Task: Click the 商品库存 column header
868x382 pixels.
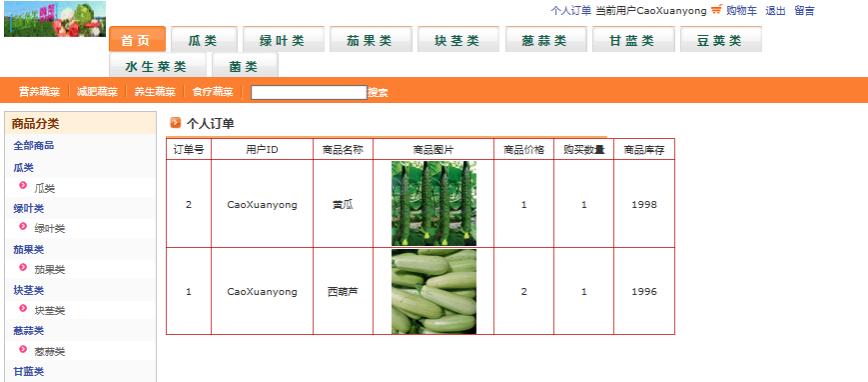Action: point(644,150)
